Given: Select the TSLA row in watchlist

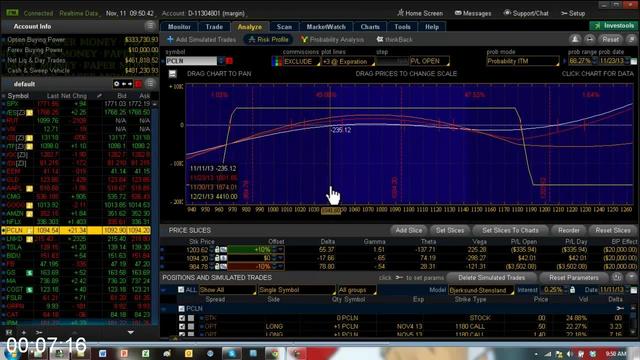Looking at the screenshot, I should tap(76, 247).
